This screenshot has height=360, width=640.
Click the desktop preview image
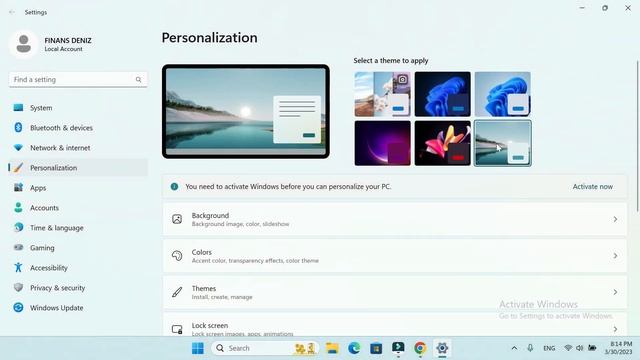click(246, 111)
